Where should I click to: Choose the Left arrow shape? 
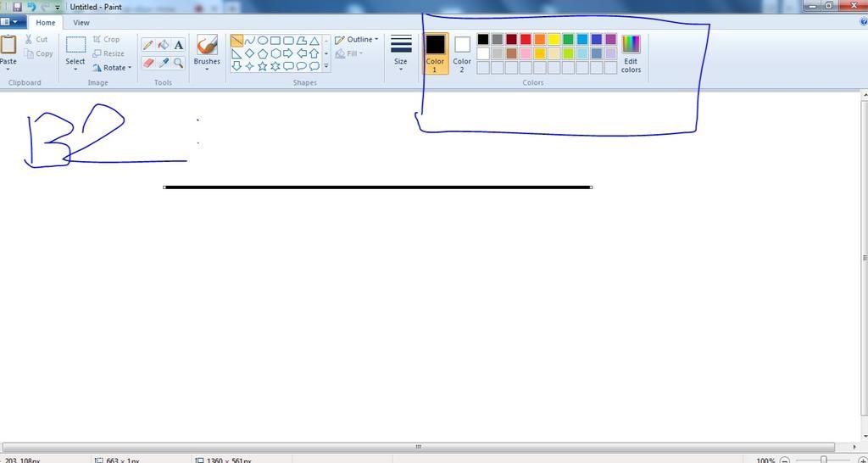click(301, 53)
